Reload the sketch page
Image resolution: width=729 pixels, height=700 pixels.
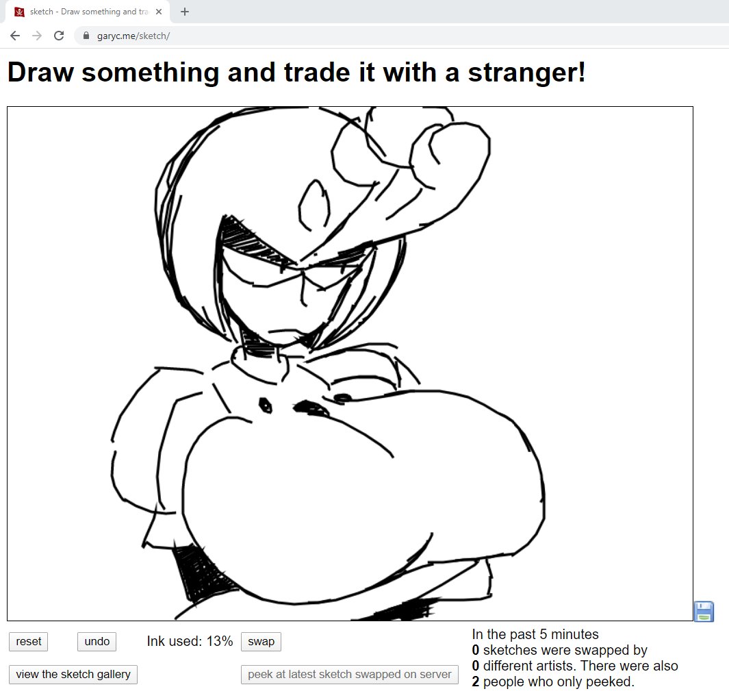[x=59, y=36]
